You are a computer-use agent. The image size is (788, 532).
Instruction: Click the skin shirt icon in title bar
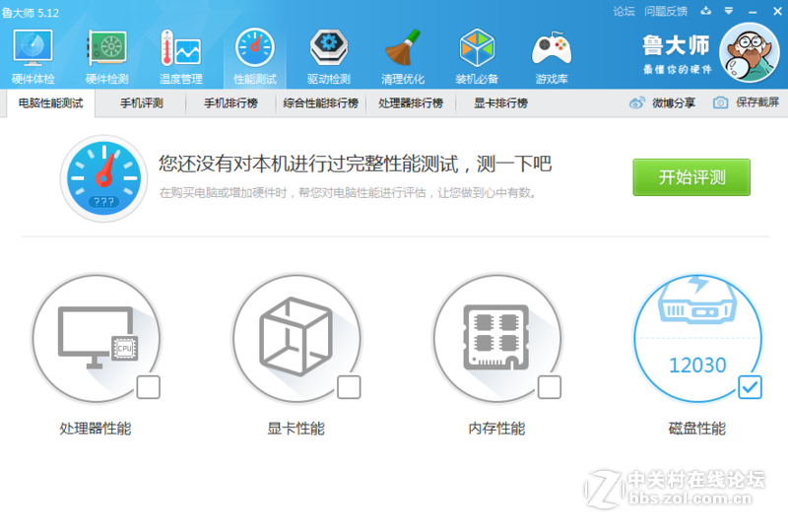(706, 11)
